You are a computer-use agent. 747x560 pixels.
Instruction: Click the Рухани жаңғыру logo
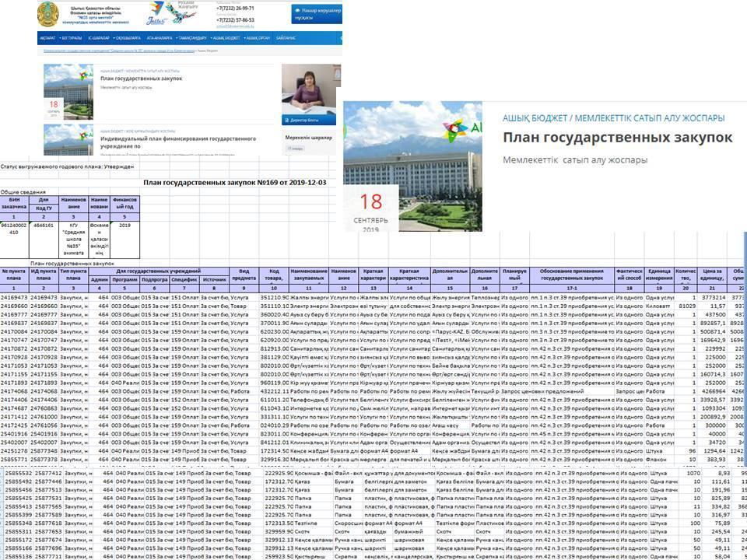click(182, 12)
